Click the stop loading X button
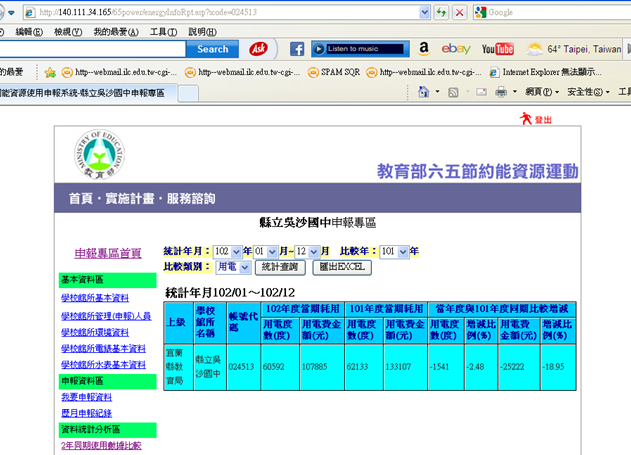 point(458,12)
